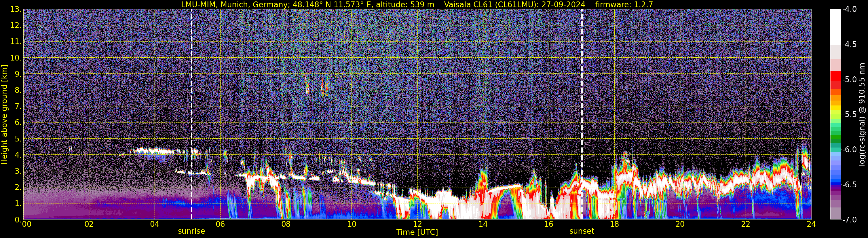The height and width of the screenshot is (238, 868).
Task: Click the white top band of the colorbar
Action: [836, 27]
